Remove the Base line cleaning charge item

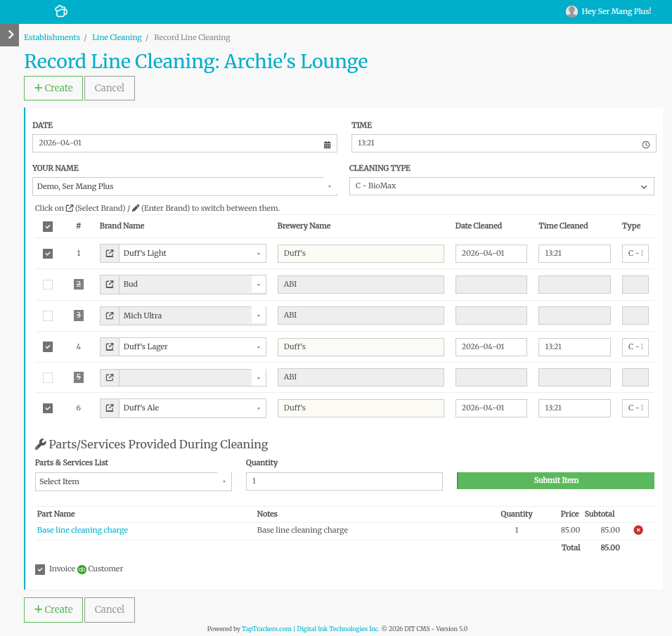click(638, 530)
